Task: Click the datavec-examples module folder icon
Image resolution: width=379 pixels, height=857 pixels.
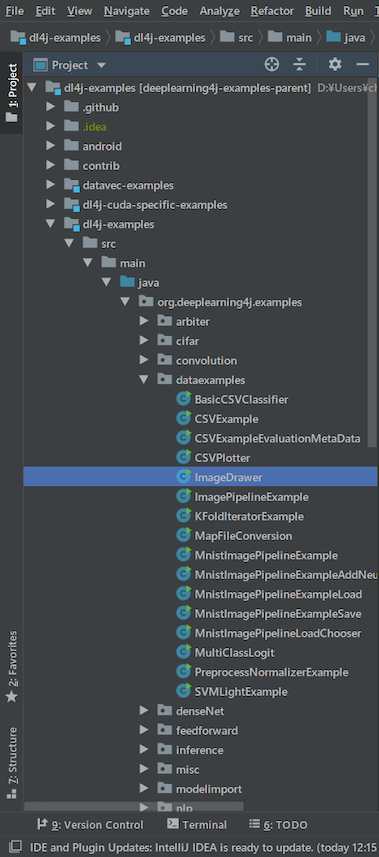Action: click(x=72, y=185)
